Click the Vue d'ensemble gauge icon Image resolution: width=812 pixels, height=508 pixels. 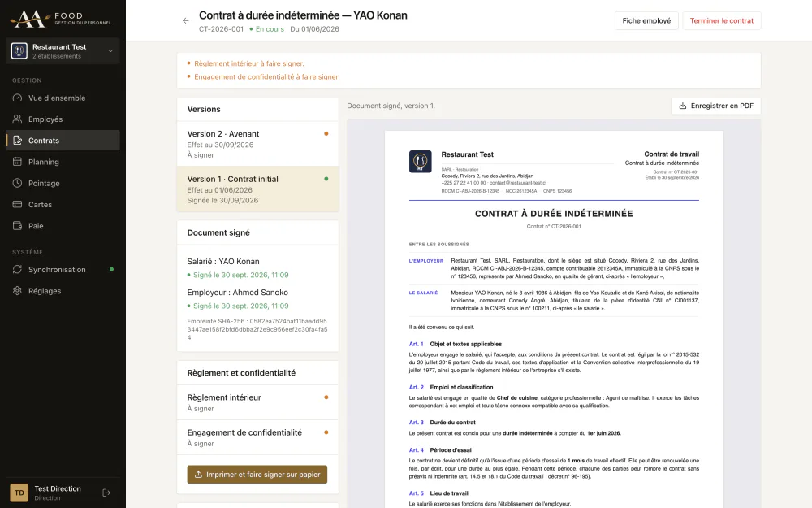(x=17, y=98)
